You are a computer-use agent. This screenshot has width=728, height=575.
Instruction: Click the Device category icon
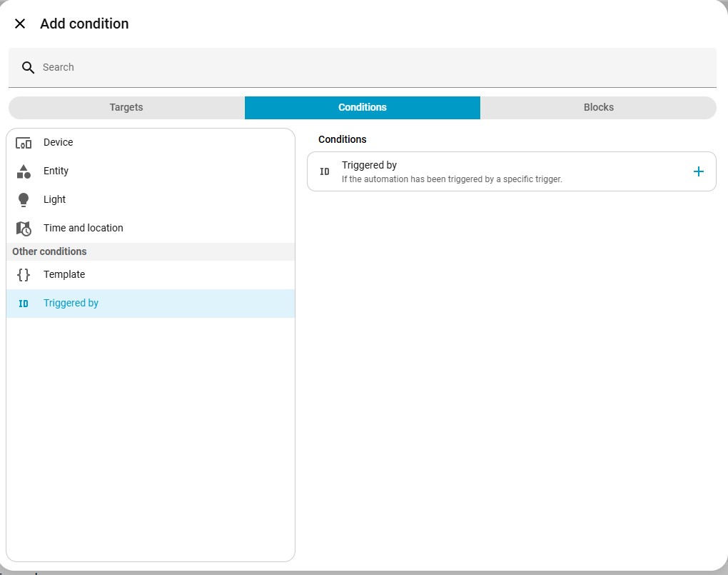[24, 143]
